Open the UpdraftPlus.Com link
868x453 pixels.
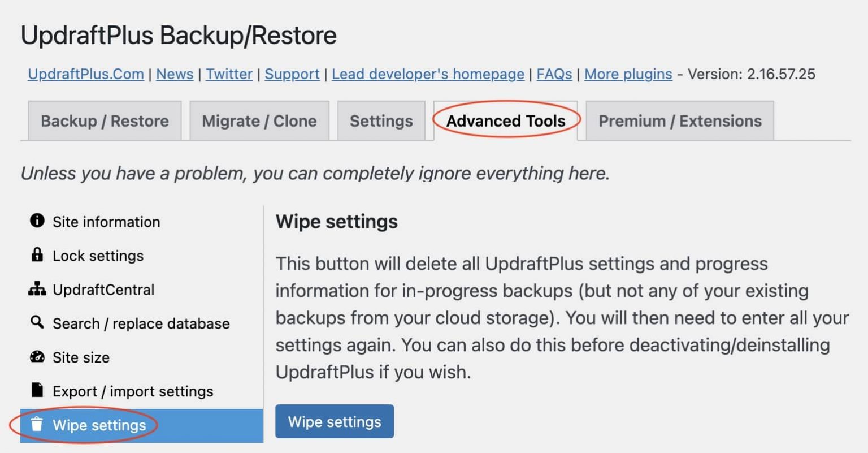(85, 74)
